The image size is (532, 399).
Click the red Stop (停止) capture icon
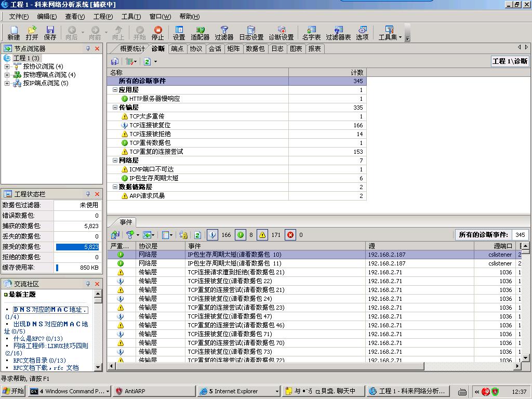[157, 31]
